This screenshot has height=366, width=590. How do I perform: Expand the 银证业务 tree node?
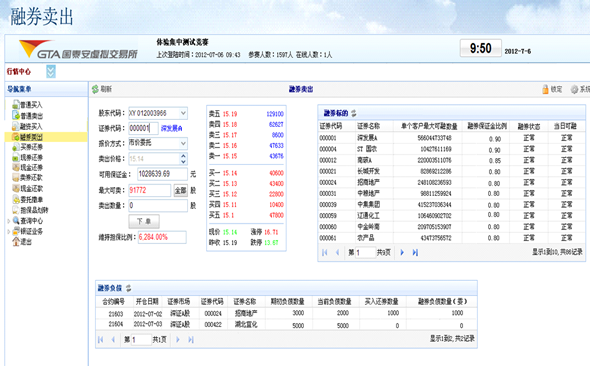[x=9, y=232]
